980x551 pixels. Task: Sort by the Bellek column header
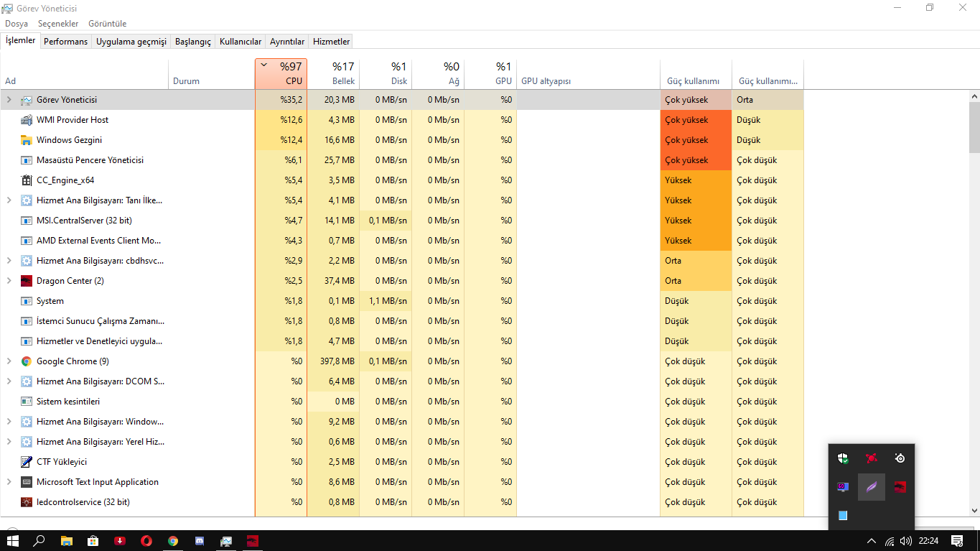(x=333, y=74)
